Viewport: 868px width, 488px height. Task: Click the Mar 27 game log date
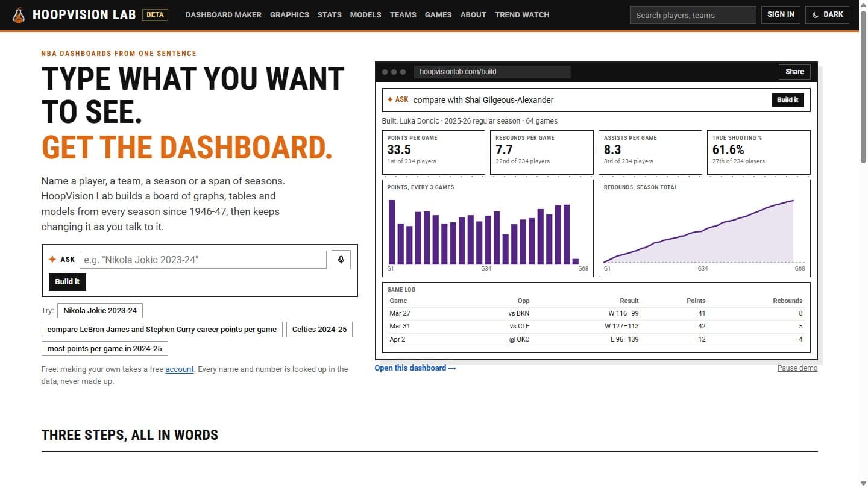pos(400,313)
